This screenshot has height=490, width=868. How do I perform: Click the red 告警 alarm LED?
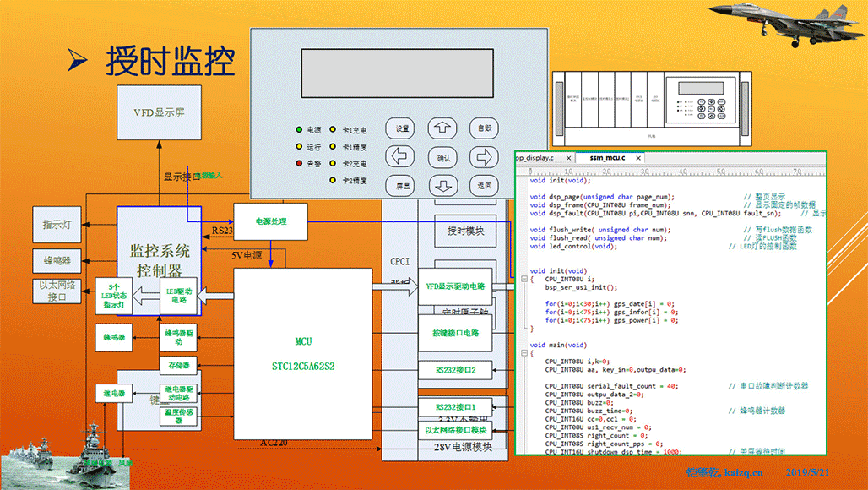pyautogui.click(x=298, y=163)
